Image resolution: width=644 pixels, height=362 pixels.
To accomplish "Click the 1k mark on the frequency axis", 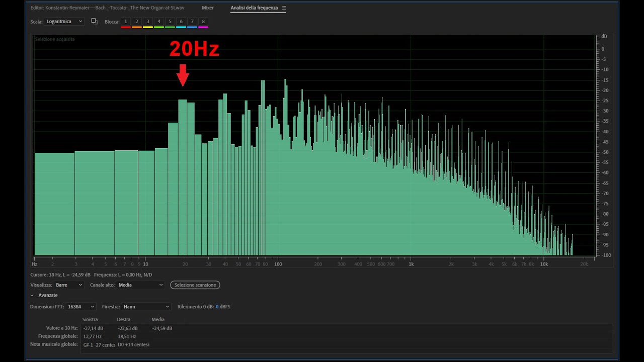I will click(411, 264).
